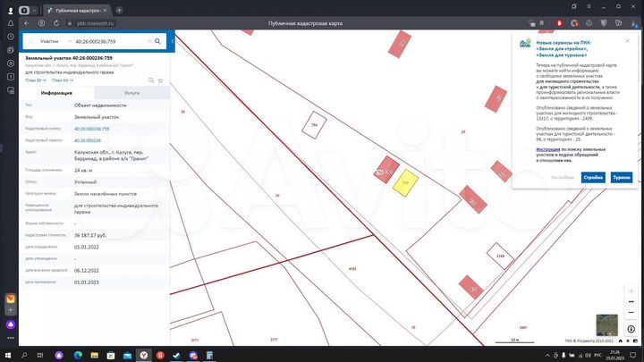Show hidden system tray icons

point(547,356)
